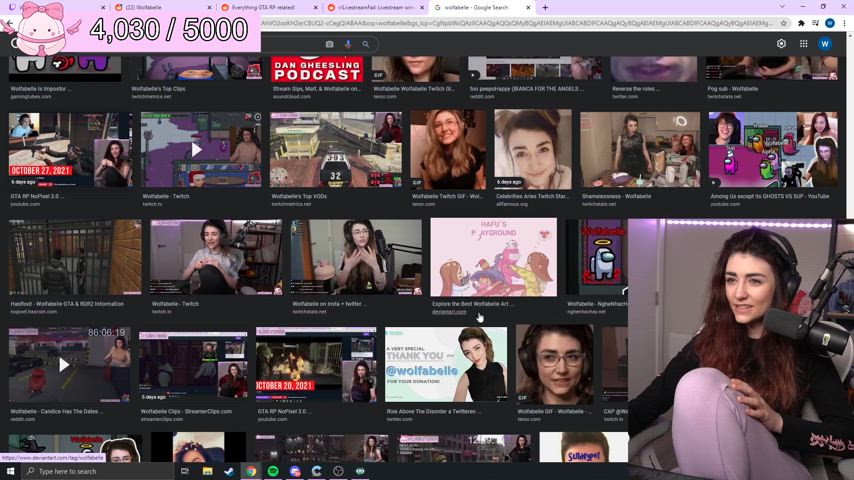Open the Google account avatar on the page
This screenshot has height=480, width=854.
point(825,44)
